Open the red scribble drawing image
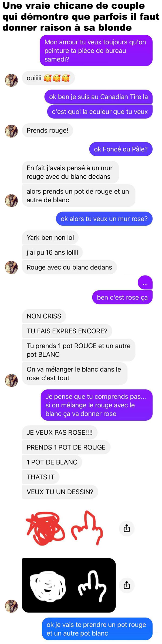 click(x=64, y=527)
